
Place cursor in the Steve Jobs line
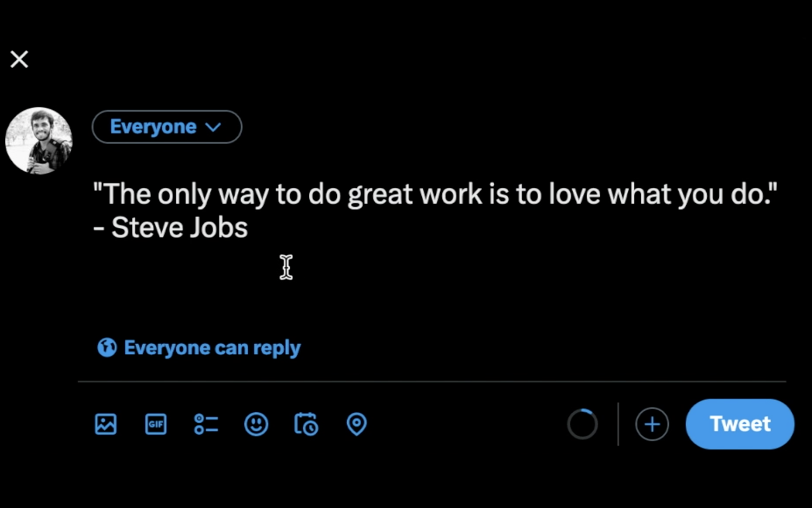pos(171,228)
